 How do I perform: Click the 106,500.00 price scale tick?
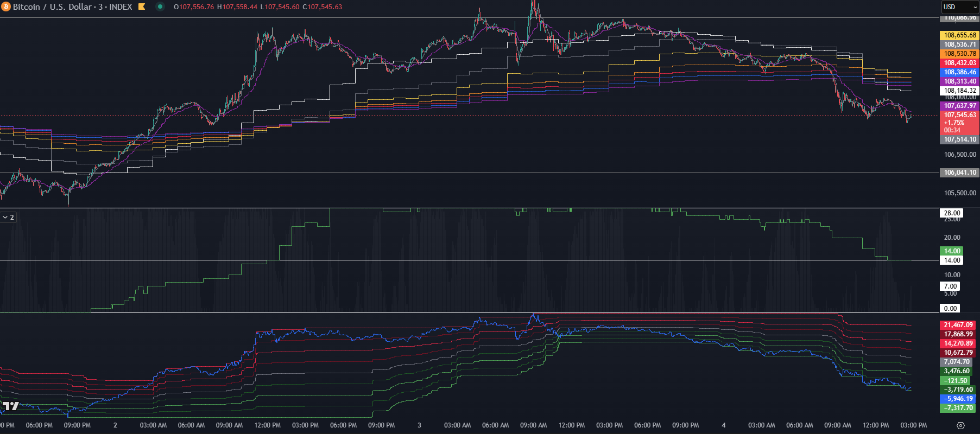click(959, 155)
